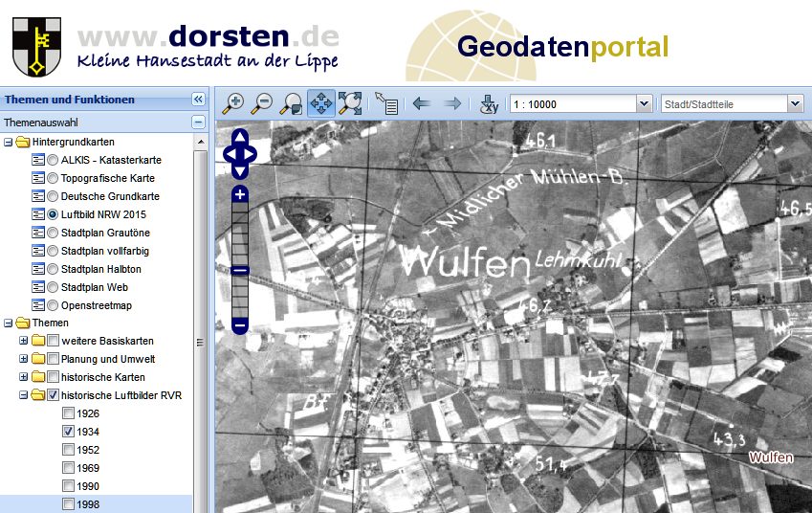The width and height of the screenshot is (812, 513).
Task: Open the map scale 1:10000 dropdown
Action: (x=644, y=103)
